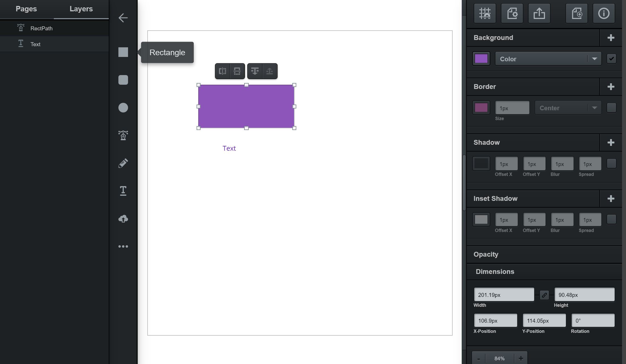
Task: Click the Width input field to edit
Action: click(504, 294)
